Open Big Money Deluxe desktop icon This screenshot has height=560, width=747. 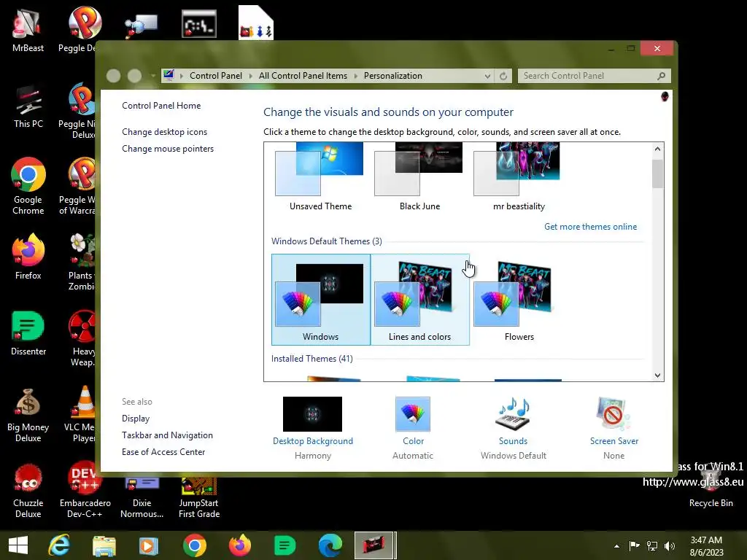(x=28, y=413)
